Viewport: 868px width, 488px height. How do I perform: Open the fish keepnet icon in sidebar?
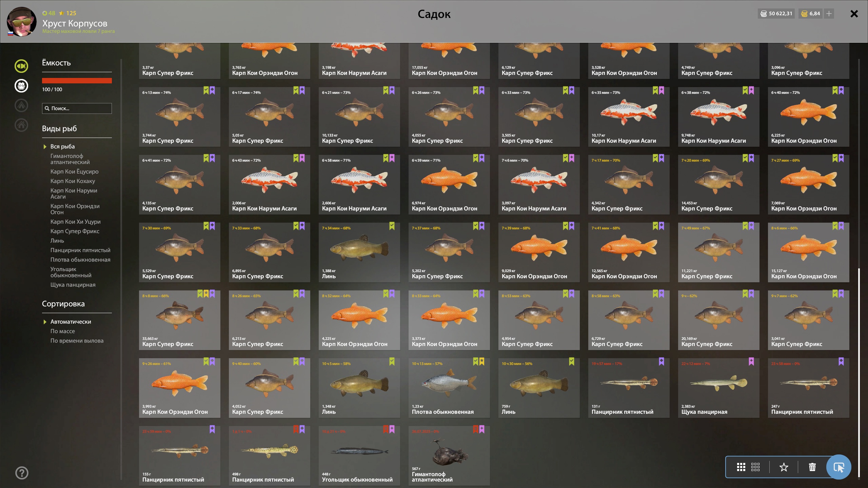(21, 66)
